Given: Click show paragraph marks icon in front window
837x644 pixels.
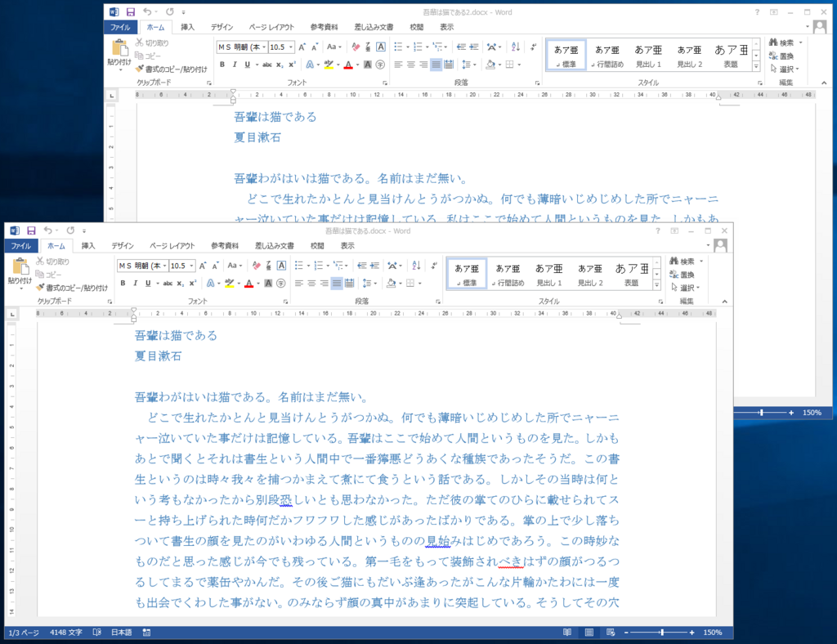Looking at the screenshot, I should tap(434, 266).
